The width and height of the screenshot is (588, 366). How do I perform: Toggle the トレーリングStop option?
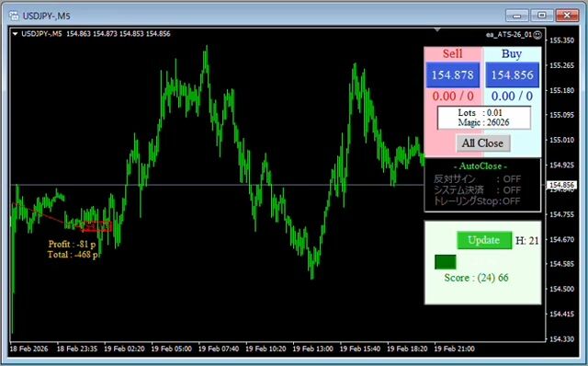click(477, 200)
